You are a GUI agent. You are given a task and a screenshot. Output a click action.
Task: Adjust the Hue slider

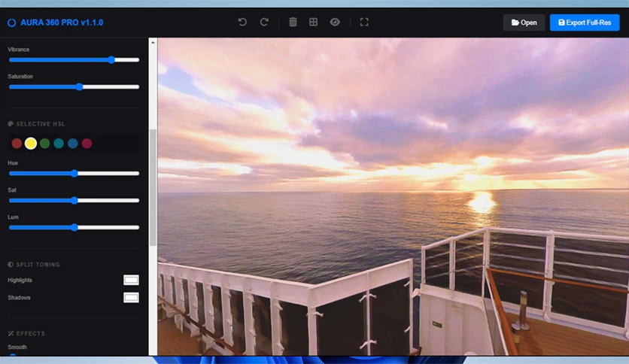[74, 173]
